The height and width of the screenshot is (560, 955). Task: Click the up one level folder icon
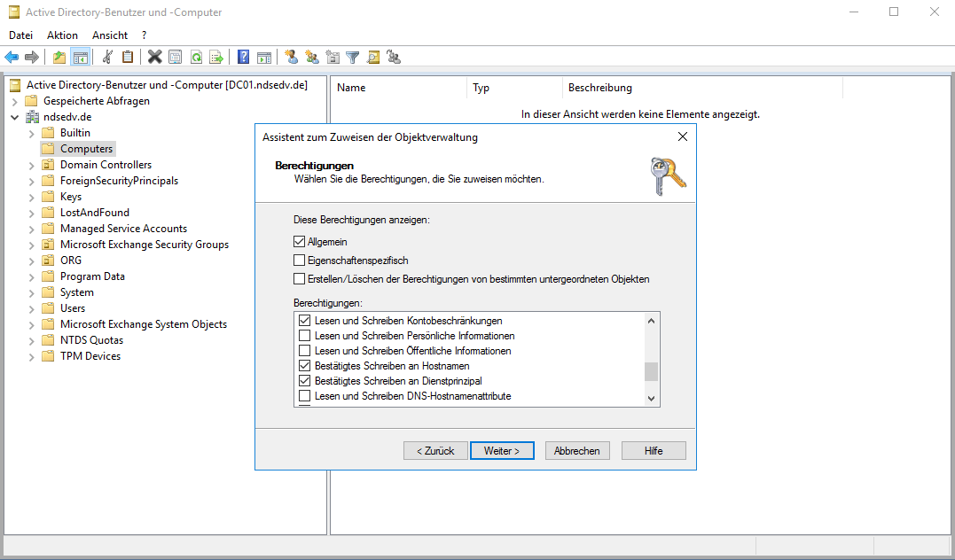(59, 58)
